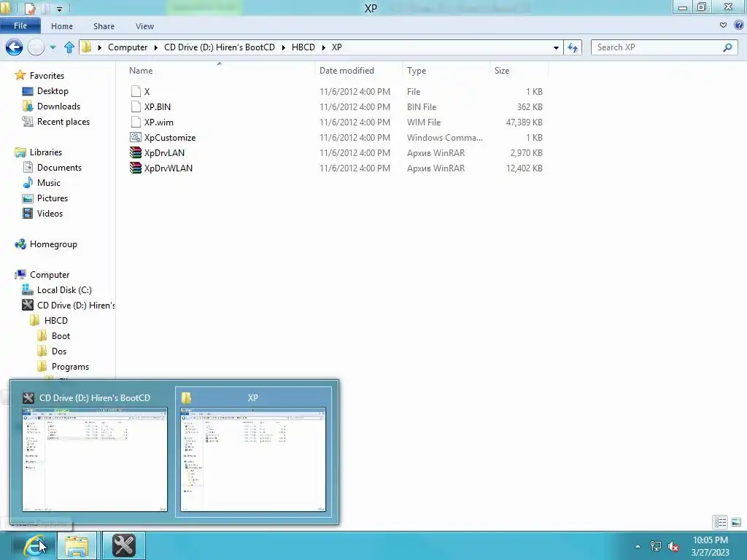
Task: Open dropdown arrow after HBCD breadcrumb
Action: click(323, 47)
